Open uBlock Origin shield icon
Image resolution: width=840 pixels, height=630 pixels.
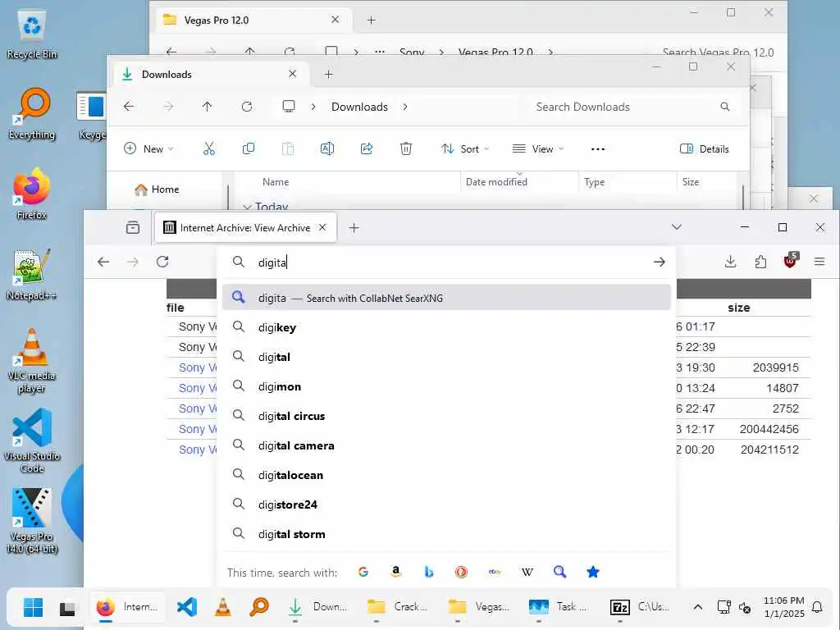791,260
